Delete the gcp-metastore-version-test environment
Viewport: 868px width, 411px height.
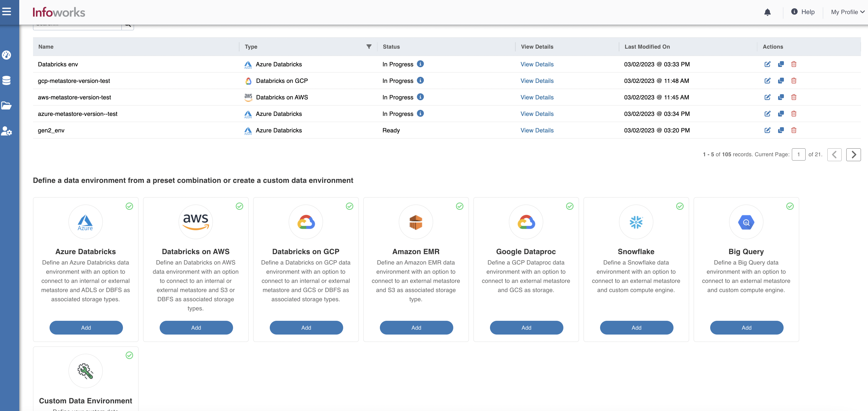coord(794,80)
